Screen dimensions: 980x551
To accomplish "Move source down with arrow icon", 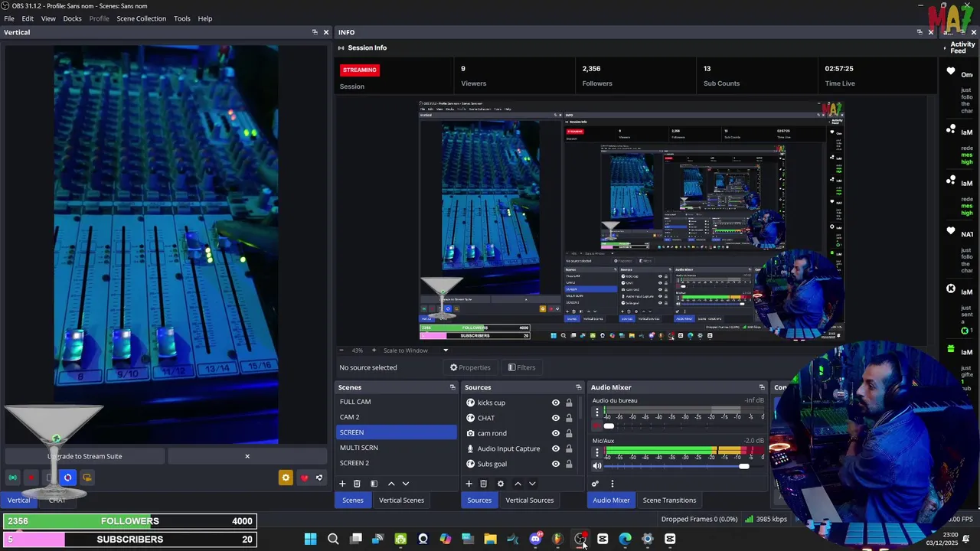I will click(x=532, y=484).
